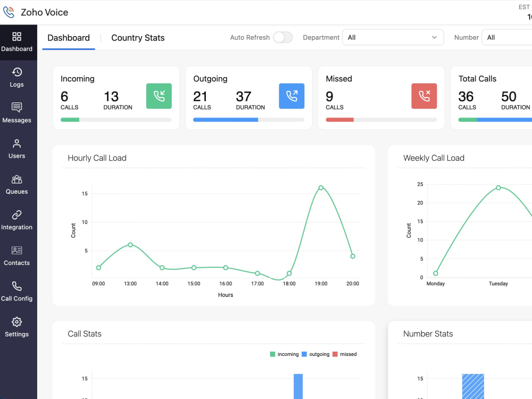
Task: Click the Weekly Call Load title
Action: (434, 158)
